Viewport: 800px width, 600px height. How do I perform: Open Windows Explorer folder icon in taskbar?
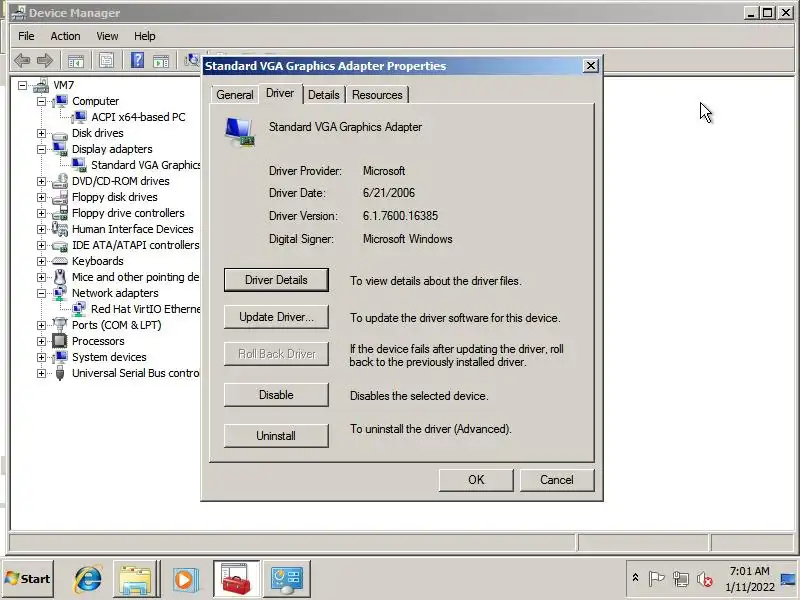coord(135,579)
